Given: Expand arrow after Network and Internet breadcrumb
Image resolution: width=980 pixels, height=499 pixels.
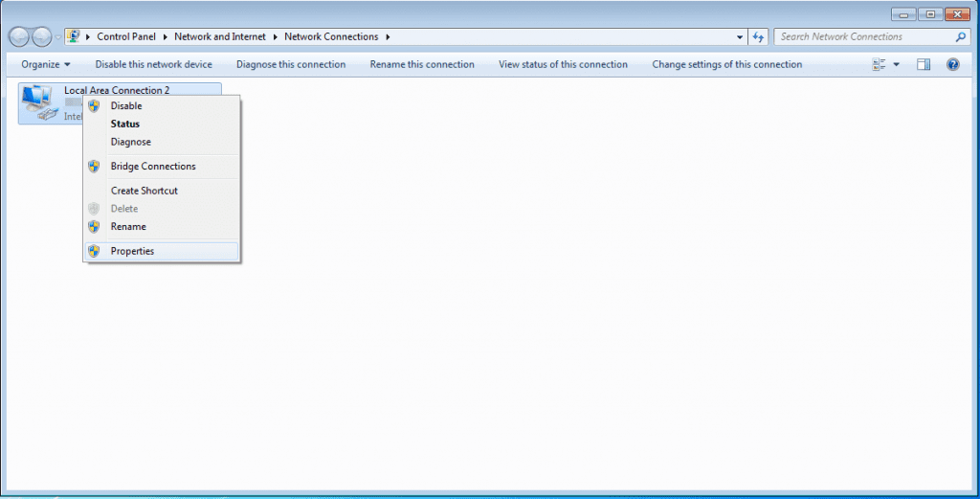Looking at the screenshot, I should tap(275, 37).
